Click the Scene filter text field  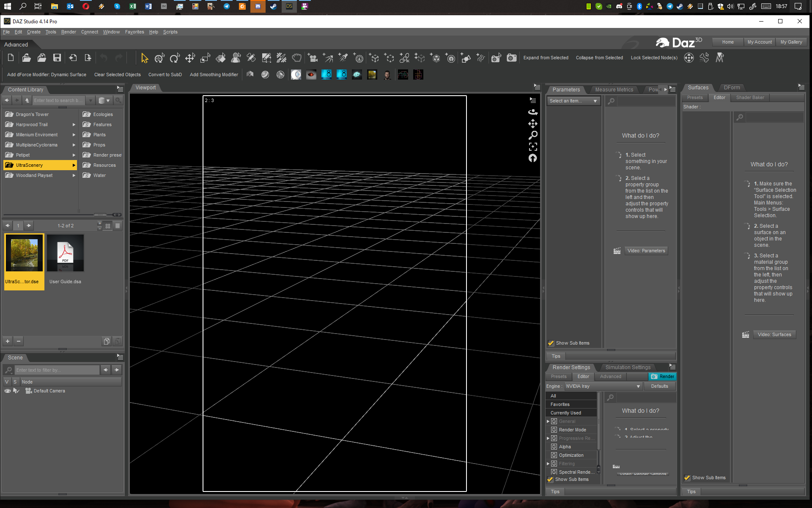point(57,370)
